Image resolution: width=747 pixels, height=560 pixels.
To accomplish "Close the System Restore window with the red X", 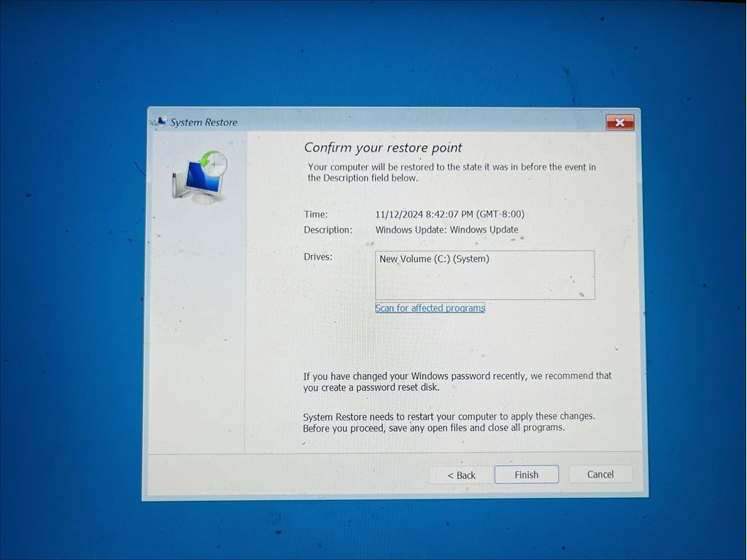I will [619, 122].
